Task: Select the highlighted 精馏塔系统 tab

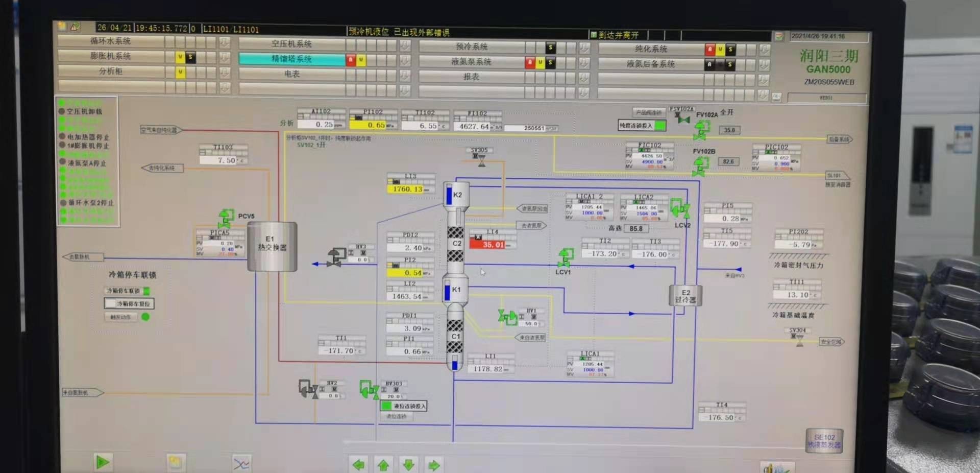Action: tap(291, 59)
